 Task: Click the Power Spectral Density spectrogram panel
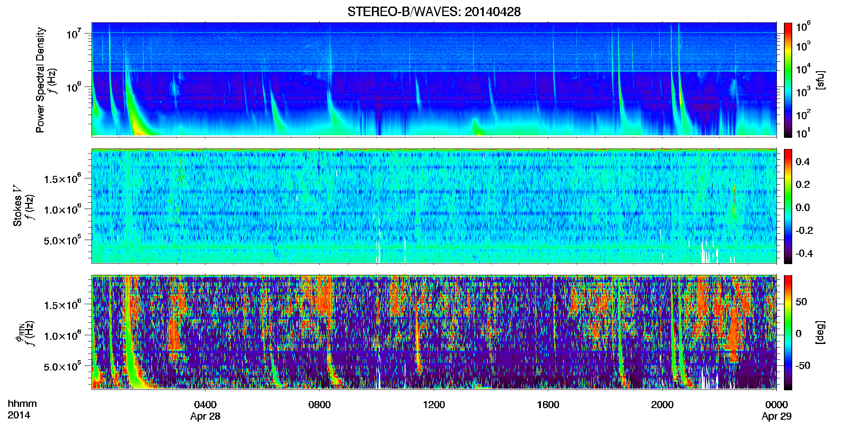coord(434,79)
